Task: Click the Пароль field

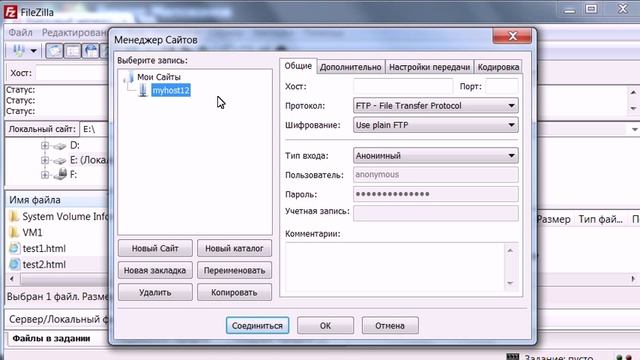Action: pyautogui.click(x=436, y=194)
